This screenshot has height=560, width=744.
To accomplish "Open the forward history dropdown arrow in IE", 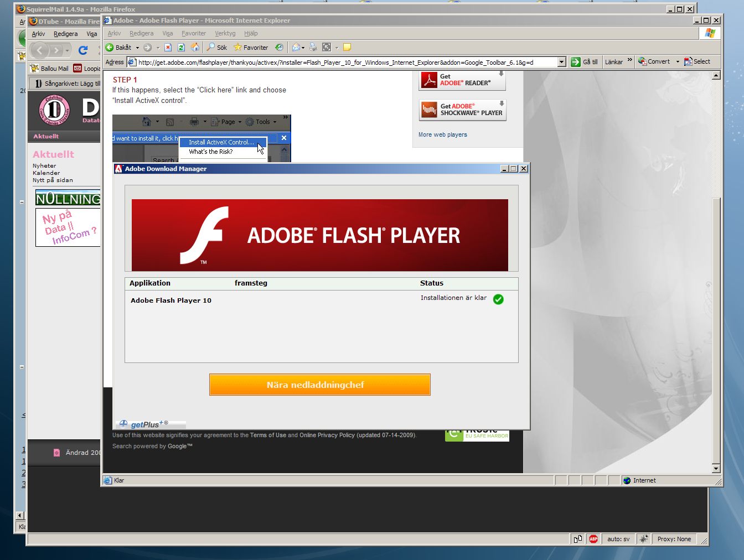I will pyautogui.click(x=158, y=48).
